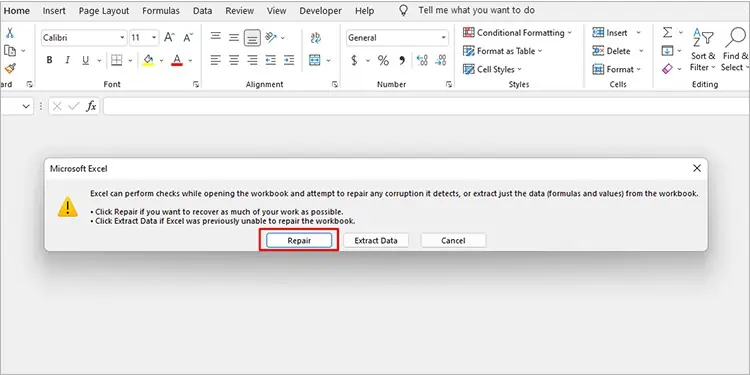Switch to the Data tab

202,11
